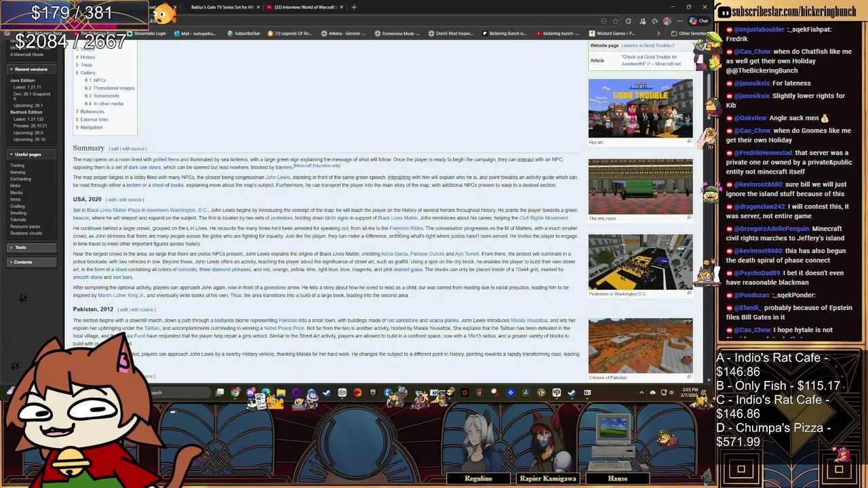Open the Key art thumbnail image

640,108
